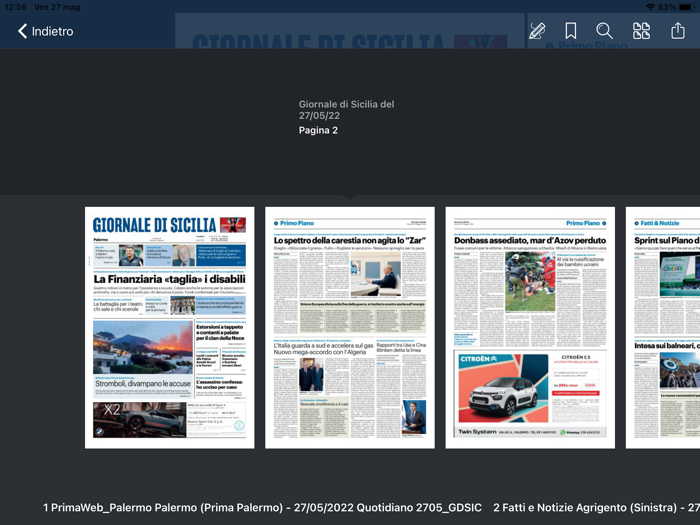Tap the share icon
Screen dimensions: 700x525
pyautogui.click(x=678, y=31)
